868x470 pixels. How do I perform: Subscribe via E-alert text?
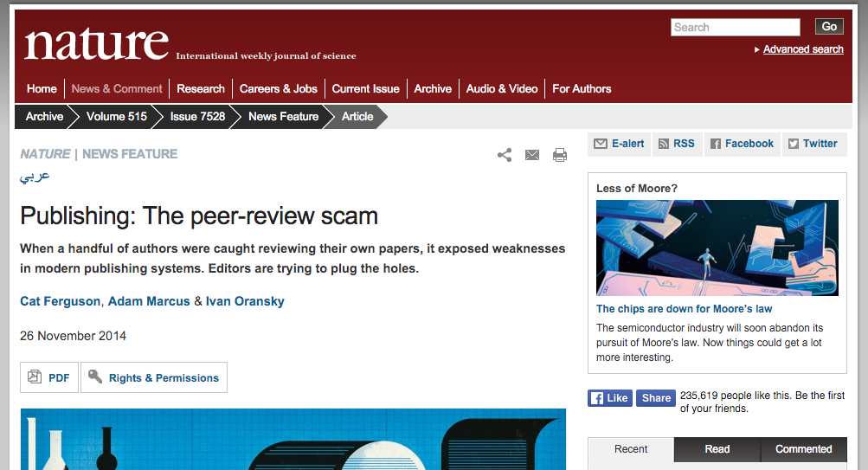[x=627, y=144]
